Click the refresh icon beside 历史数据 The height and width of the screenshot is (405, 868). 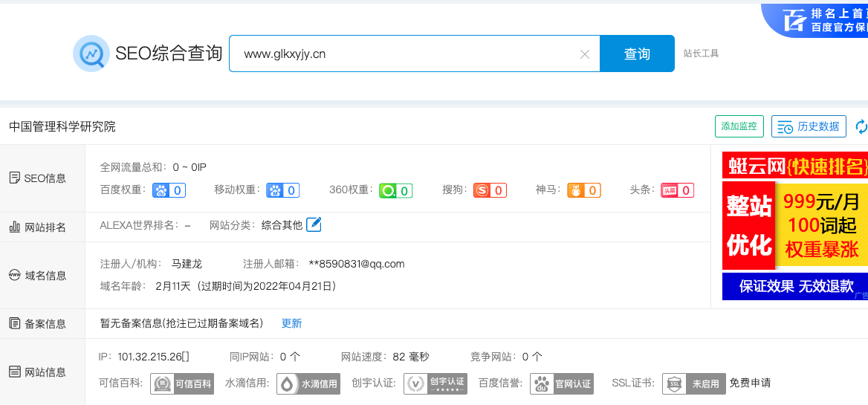(x=861, y=126)
